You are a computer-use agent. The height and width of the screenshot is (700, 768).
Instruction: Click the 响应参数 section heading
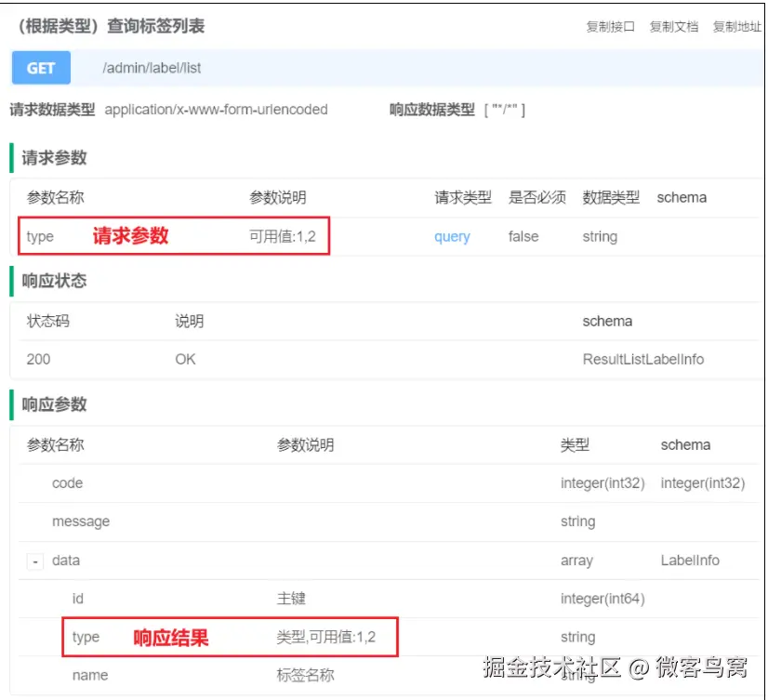pos(54,404)
